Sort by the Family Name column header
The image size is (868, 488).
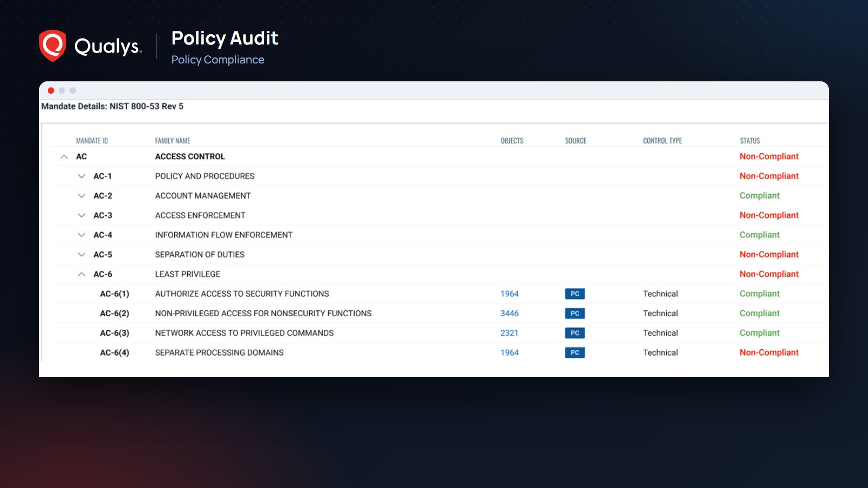click(173, 141)
